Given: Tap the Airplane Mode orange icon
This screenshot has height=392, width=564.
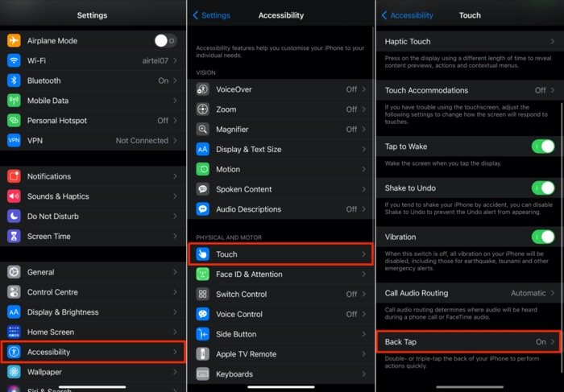Looking at the screenshot, I should [x=14, y=40].
